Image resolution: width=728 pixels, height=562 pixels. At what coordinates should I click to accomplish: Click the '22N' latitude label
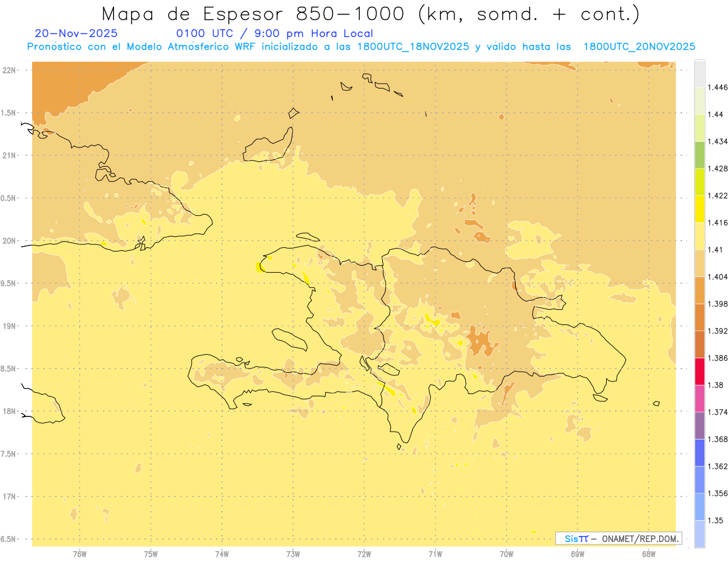click(x=9, y=70)
